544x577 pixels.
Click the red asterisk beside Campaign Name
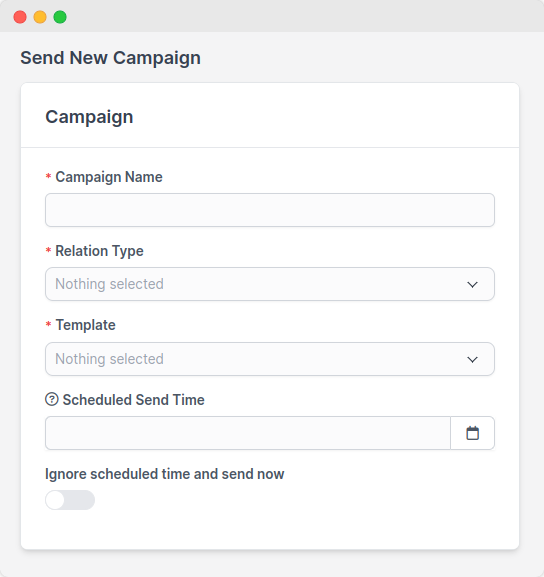tap(48, 176)
